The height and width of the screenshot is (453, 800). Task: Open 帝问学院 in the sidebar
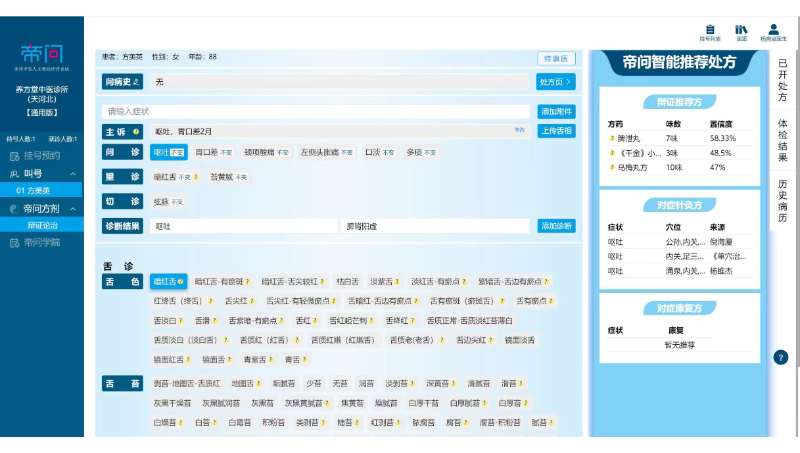click(42, 243)
